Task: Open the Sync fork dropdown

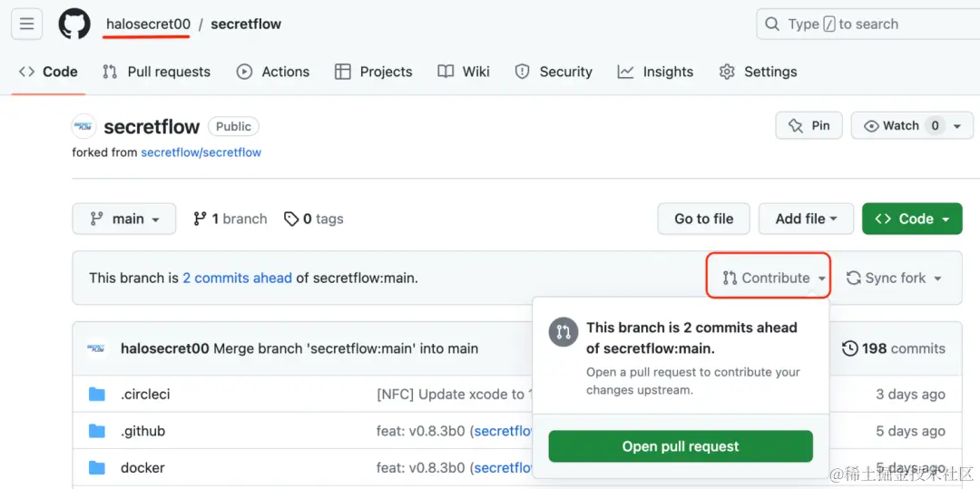Action: tap(893, 278)
